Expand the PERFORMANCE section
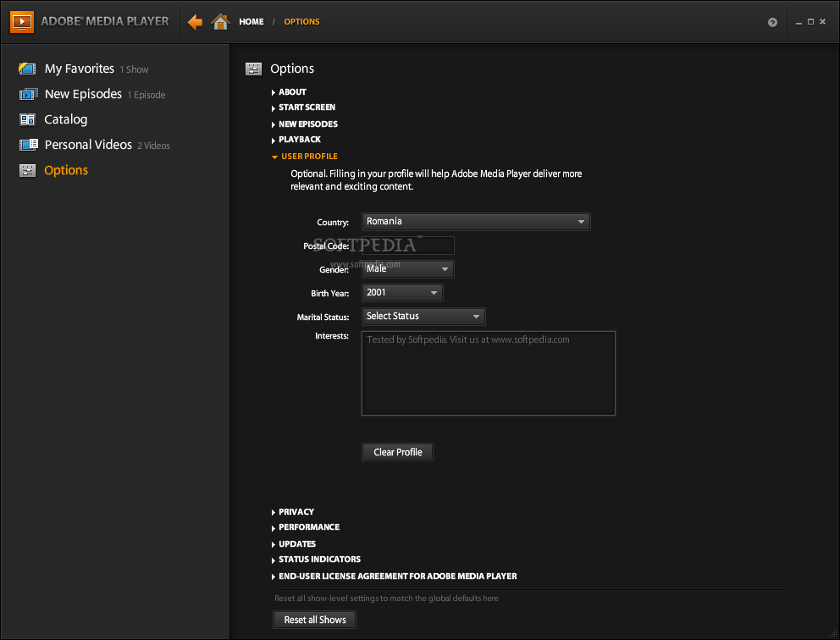The image size is (840, 640). point(306,527)
